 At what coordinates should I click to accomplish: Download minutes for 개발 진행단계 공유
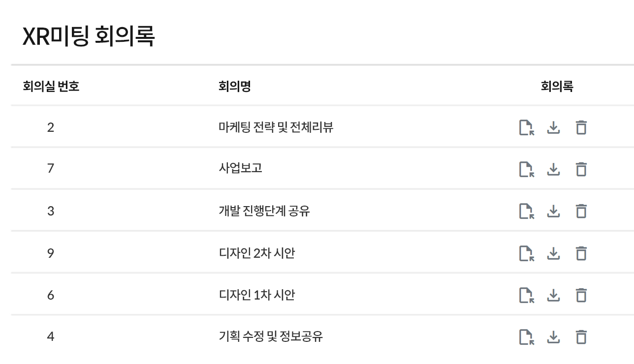554,211
